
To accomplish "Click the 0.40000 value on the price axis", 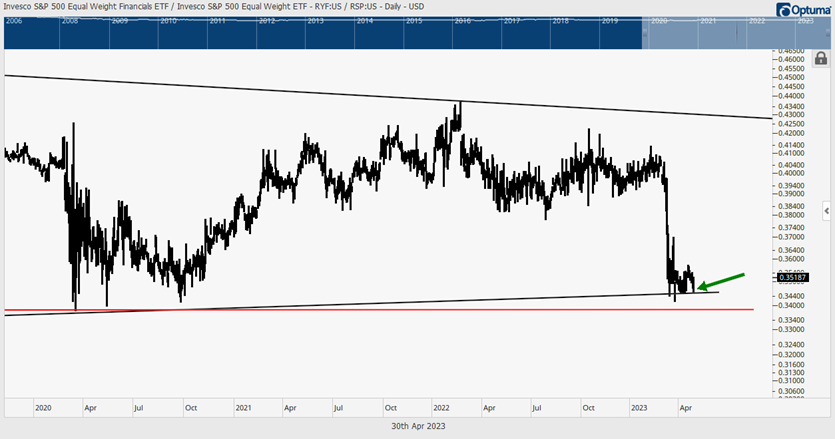I will pyautogui.click(x=791, y=174).
